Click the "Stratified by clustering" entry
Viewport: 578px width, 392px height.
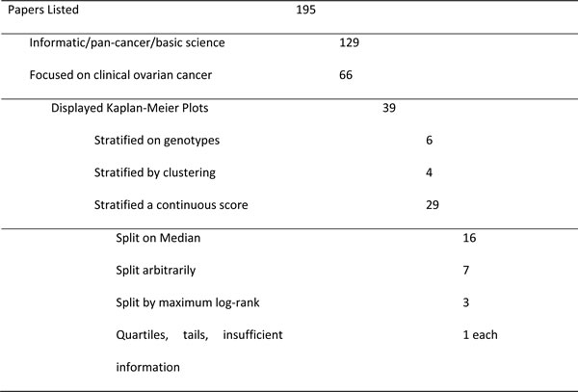pyautogui.click(x=154, y=172)
